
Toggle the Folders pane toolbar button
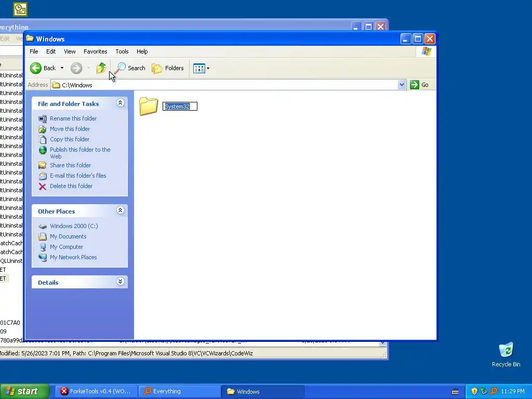(x=168, y=68)
